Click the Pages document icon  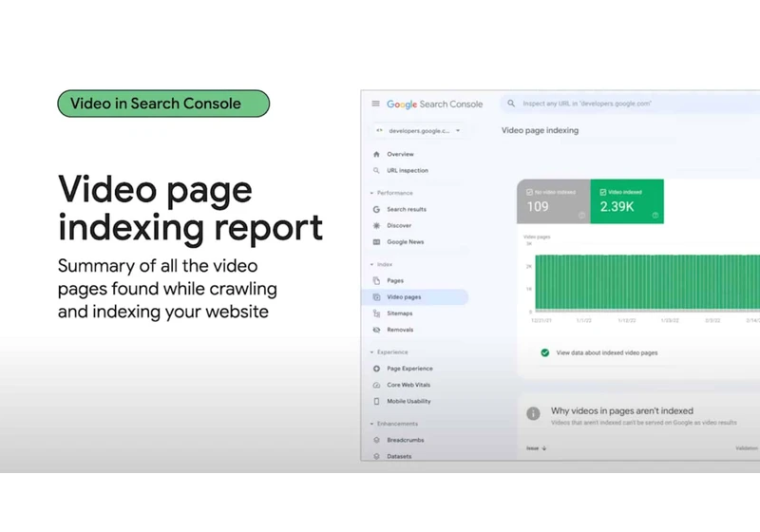click(x=376, y=281)
